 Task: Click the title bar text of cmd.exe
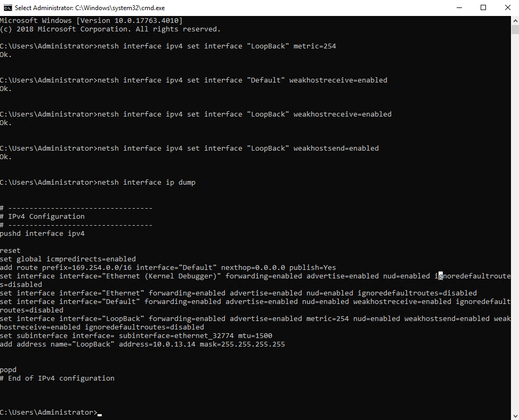[x=91, y=7]
